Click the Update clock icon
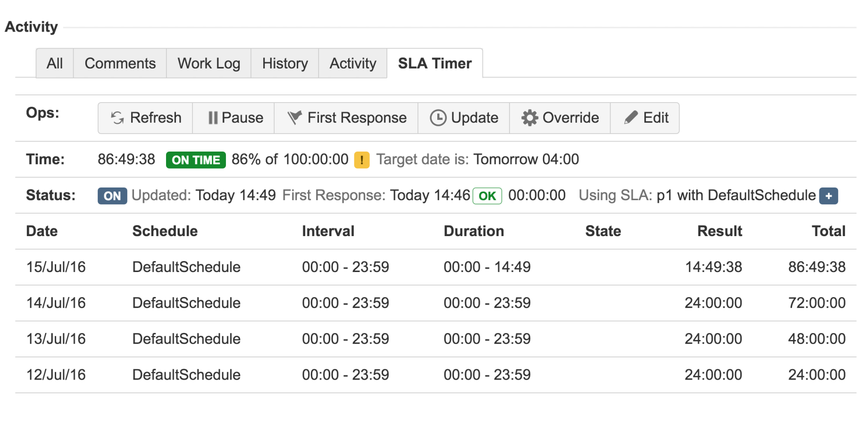 (x=438, y=118)
